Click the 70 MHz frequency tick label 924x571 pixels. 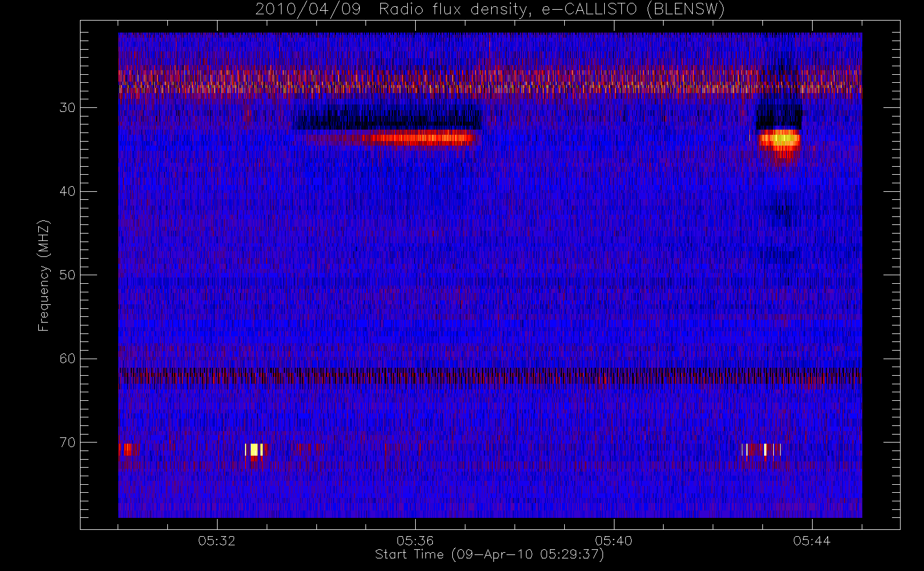click(x=67, y=443)
